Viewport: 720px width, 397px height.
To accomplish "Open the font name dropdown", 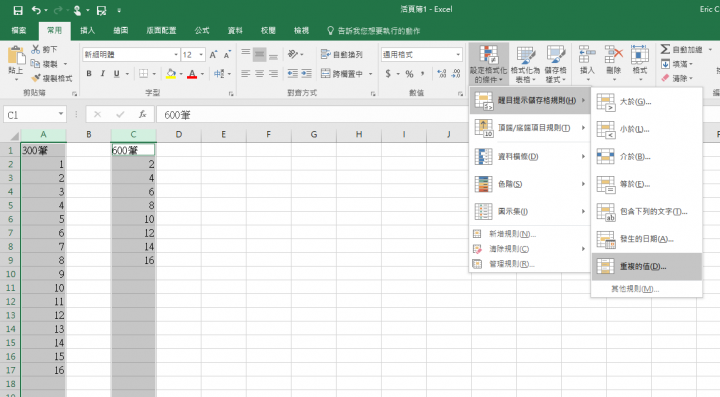I will (x=176, y=55).
